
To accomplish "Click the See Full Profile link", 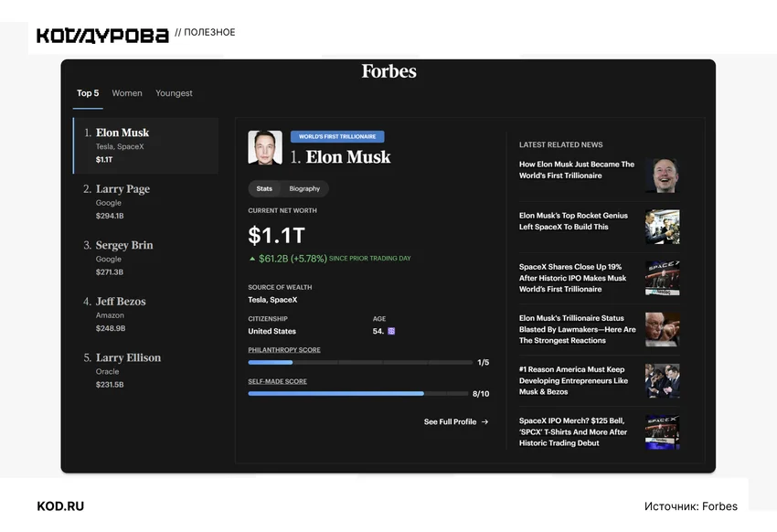I will pos(456,422).
